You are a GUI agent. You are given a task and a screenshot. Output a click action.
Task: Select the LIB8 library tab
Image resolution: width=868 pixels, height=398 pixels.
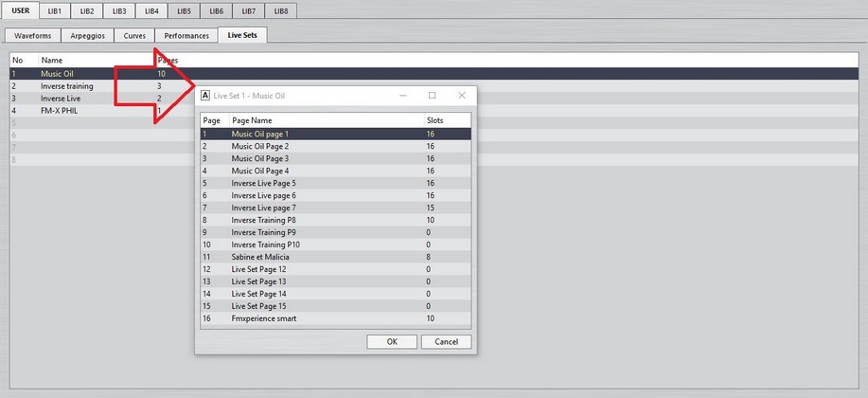(280, 10)
